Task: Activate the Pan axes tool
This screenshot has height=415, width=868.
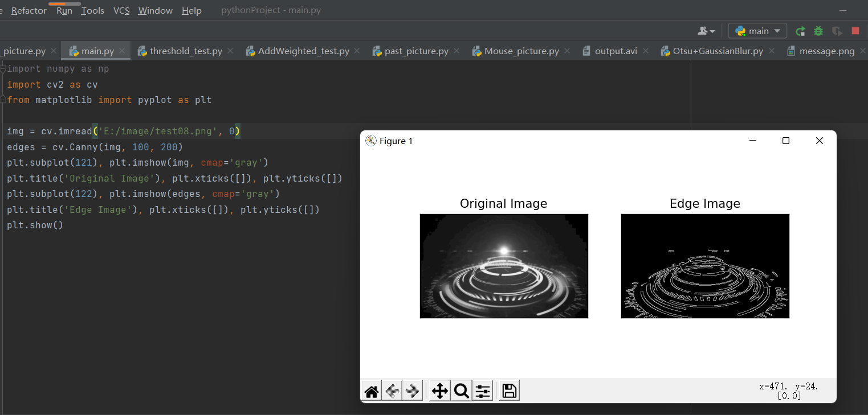Action: point(439,391)
